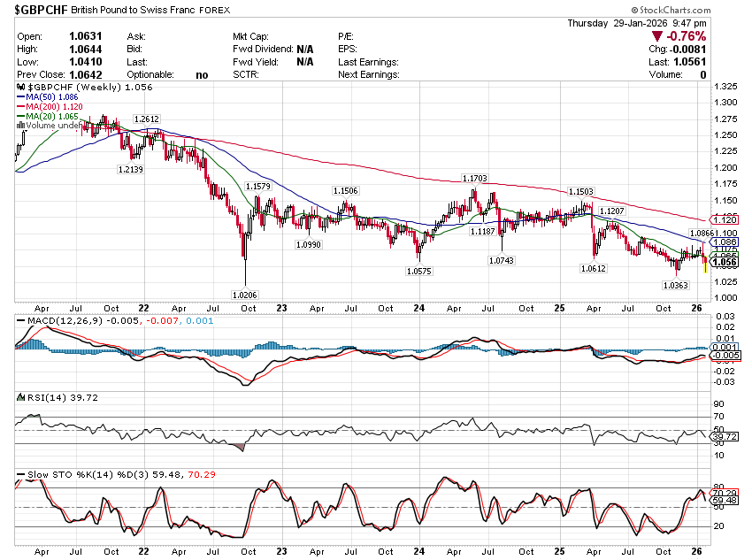Click the volume bars icon in legend

click(21, 126)
